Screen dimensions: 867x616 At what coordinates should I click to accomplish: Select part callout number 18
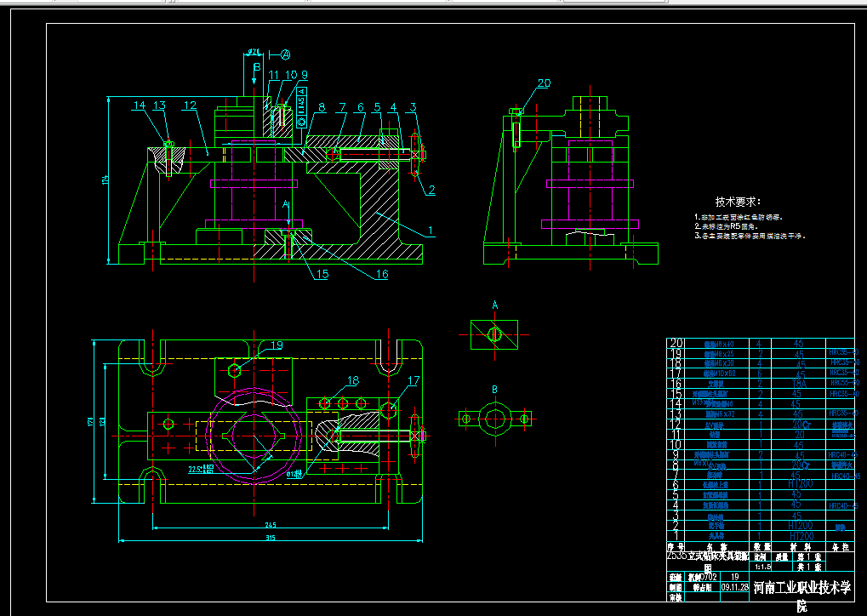click(353, 380)
